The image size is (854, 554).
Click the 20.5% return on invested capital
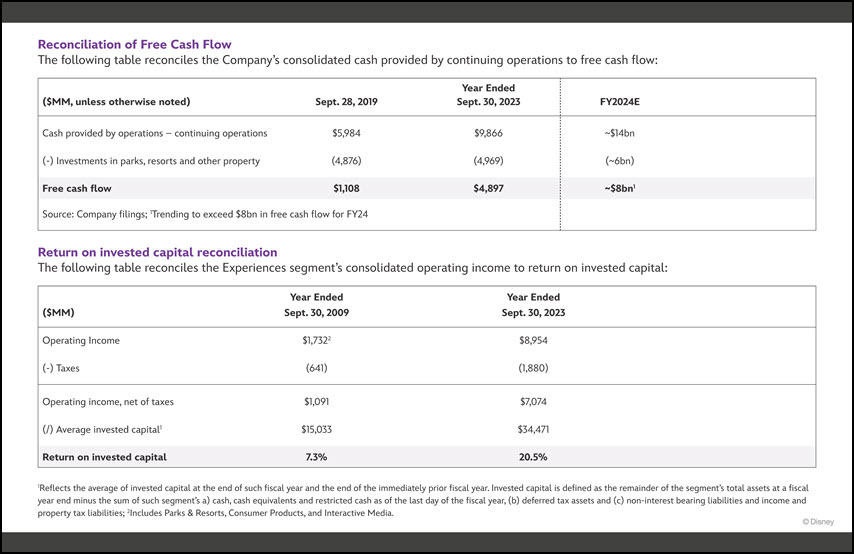click(533, 457)
